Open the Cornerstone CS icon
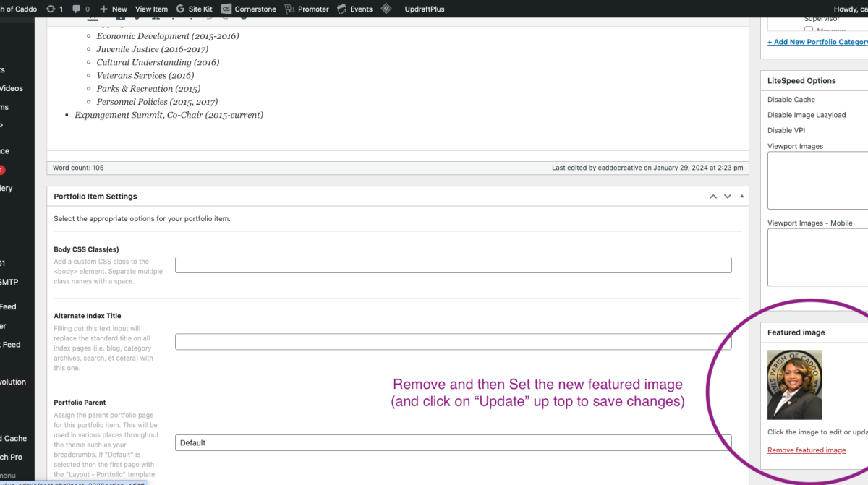 click(226, 9)
